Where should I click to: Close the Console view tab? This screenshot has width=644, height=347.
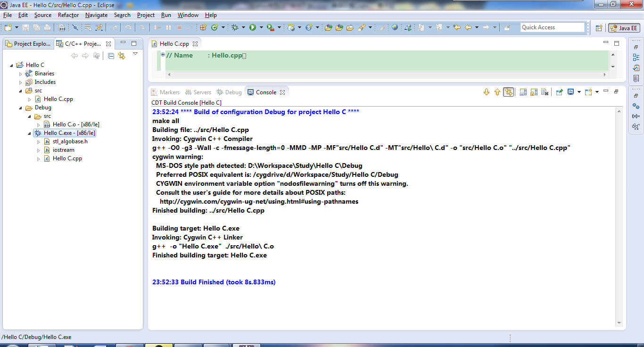282,92
